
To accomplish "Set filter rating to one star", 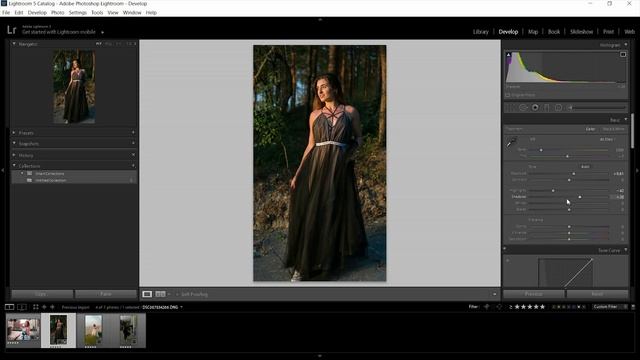I will [x=517, y=307].
